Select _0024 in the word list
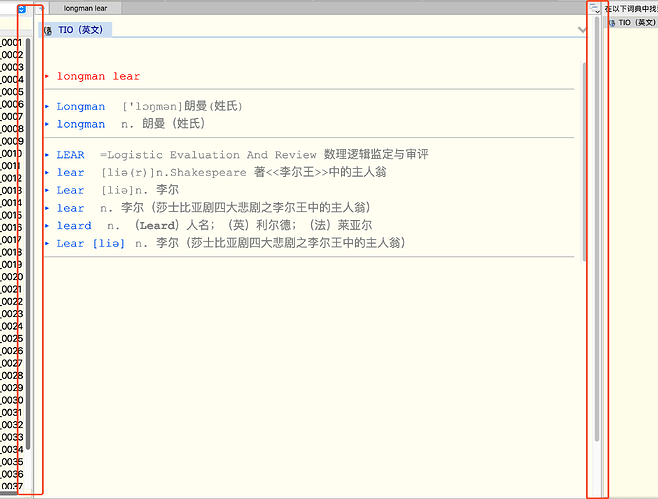The height and width of the screenshot is (499, 658). [11, 326]
